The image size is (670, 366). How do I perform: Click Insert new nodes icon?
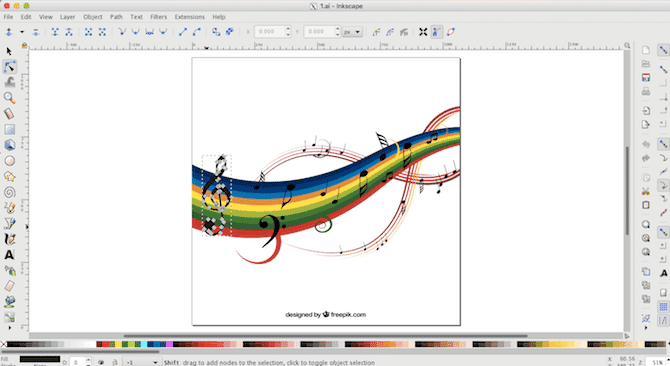[x=9, y=32]
